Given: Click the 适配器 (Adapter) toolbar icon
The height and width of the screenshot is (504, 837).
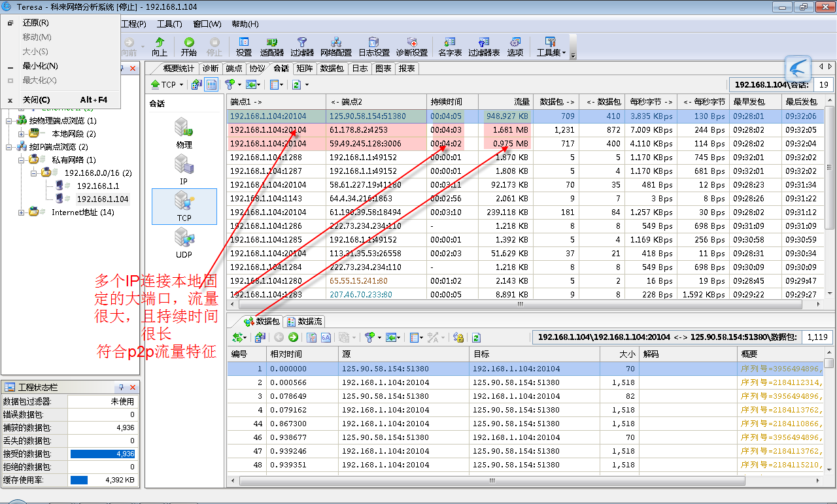Looking at the screenshot, I should click(x=271, y=46).
